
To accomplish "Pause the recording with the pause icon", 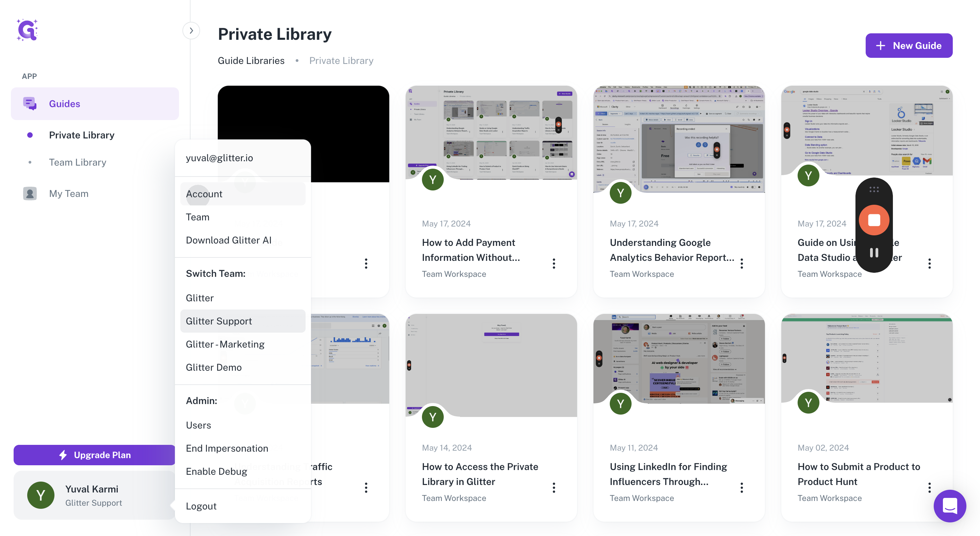I will 874,253.
